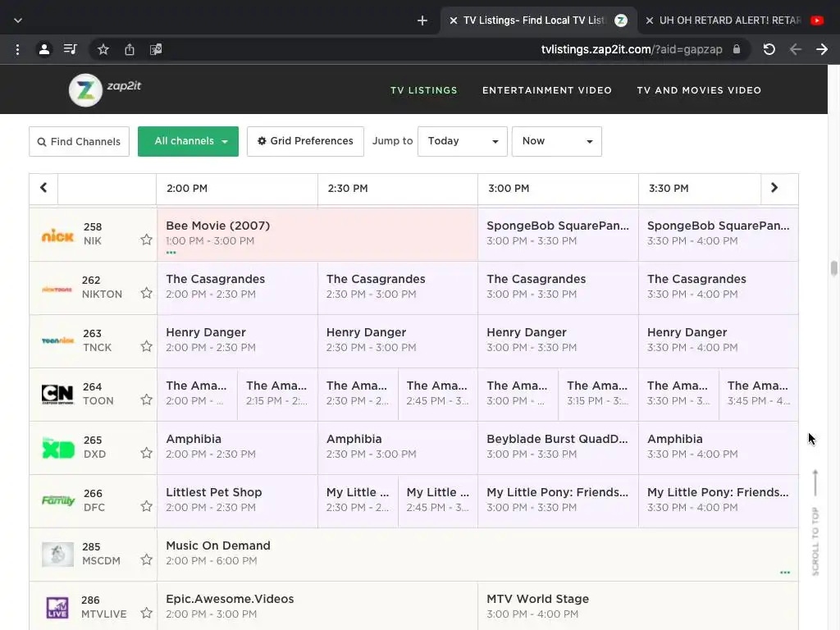Expand more dots on Music On Demand
The width and height of the screenshot is (840, 630).
pos(785,573)
